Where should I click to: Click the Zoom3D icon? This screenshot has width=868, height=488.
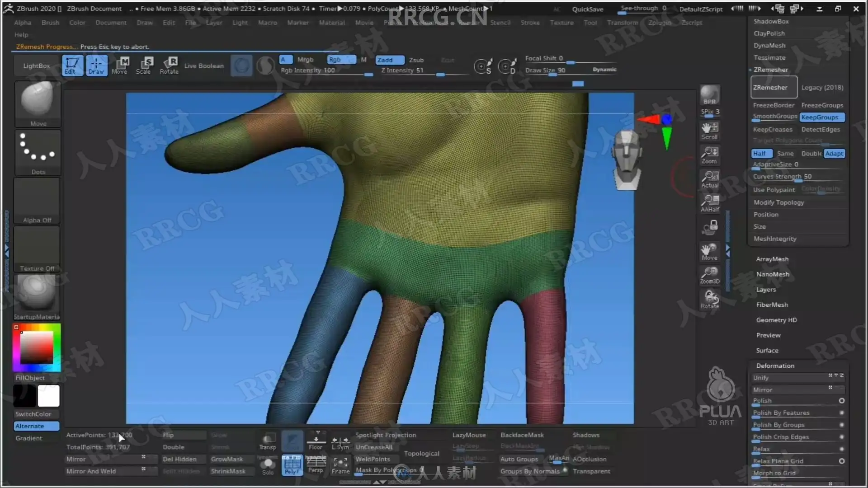710,275
